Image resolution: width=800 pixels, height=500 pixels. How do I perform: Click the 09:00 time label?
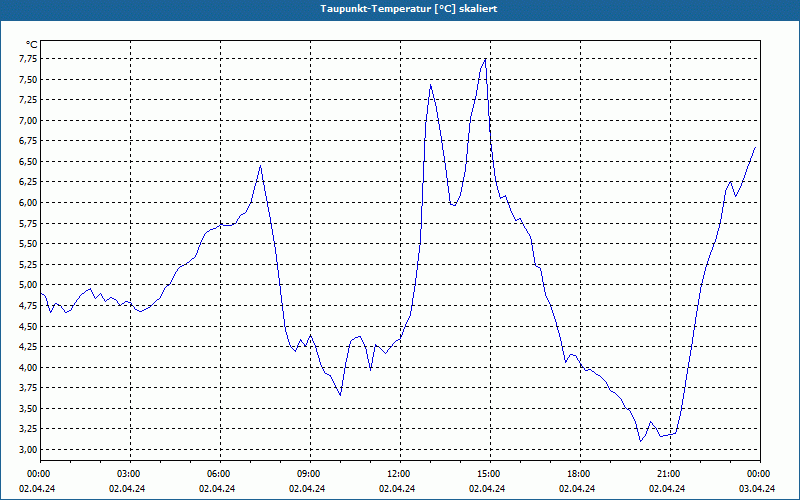[x=310, y=474]
